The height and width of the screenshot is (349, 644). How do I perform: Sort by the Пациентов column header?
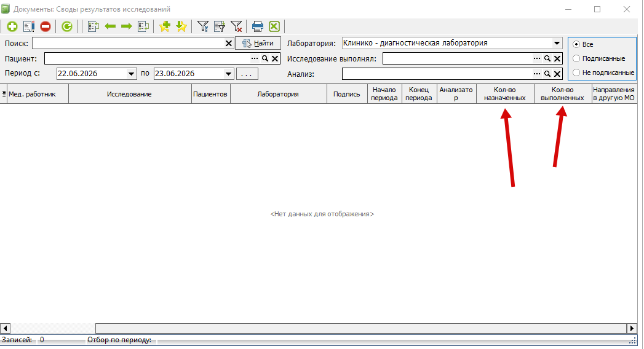click(211, 94)
